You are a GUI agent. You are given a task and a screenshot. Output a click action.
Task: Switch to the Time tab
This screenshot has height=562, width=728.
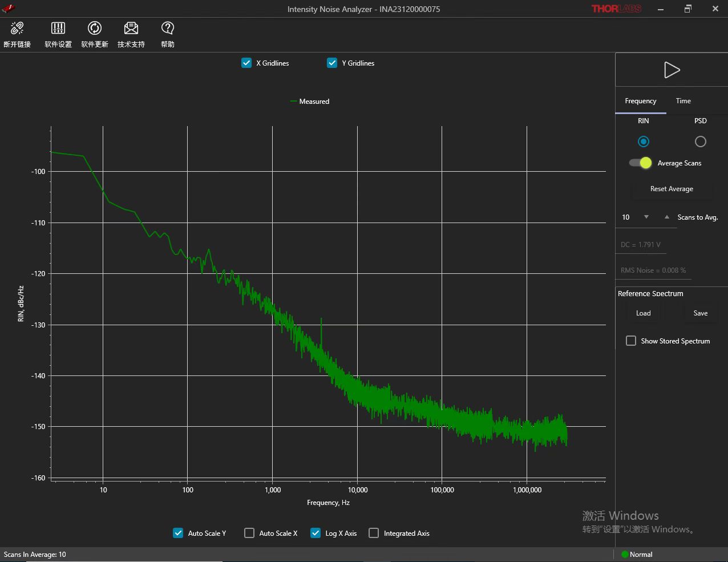point(683,101)
